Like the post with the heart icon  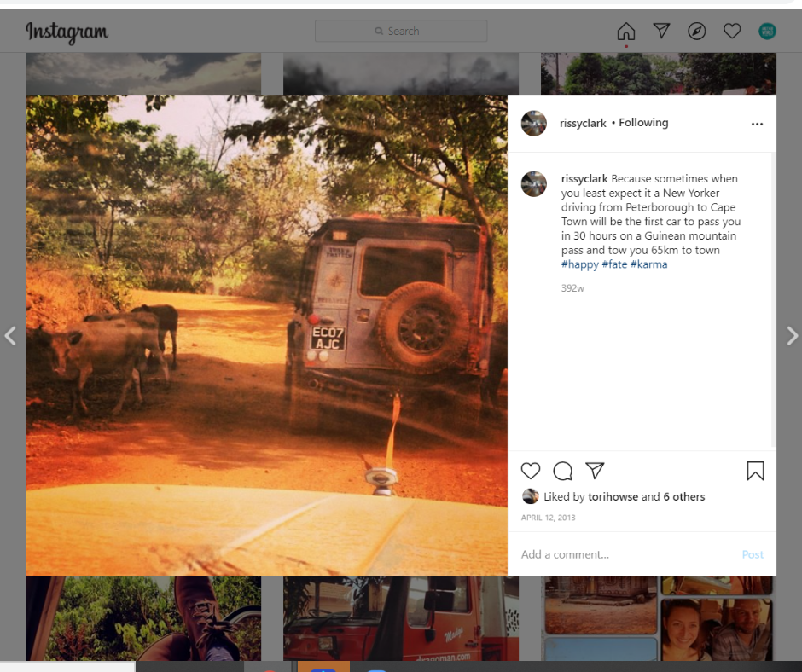pyautogui.click(x=531, y=471)
